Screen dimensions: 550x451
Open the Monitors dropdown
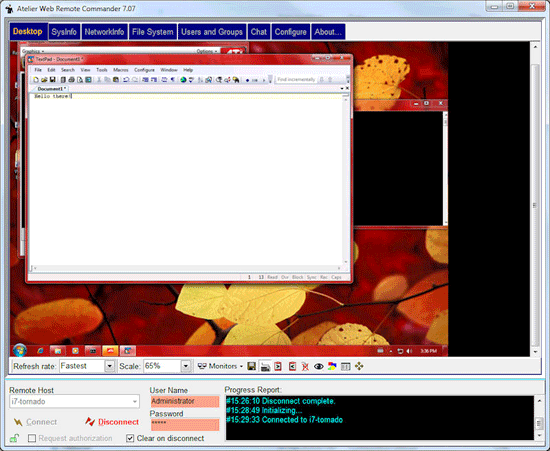pos(220,366)
